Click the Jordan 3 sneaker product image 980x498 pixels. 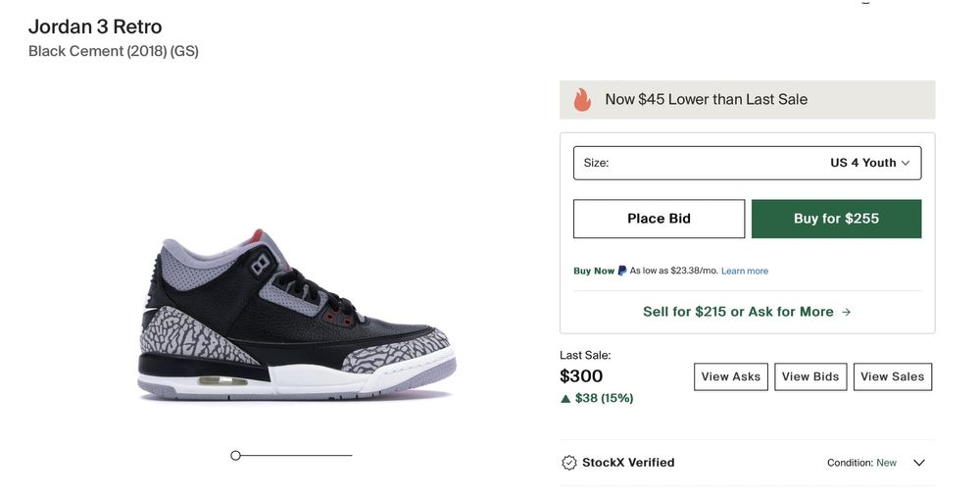(296, 317)
